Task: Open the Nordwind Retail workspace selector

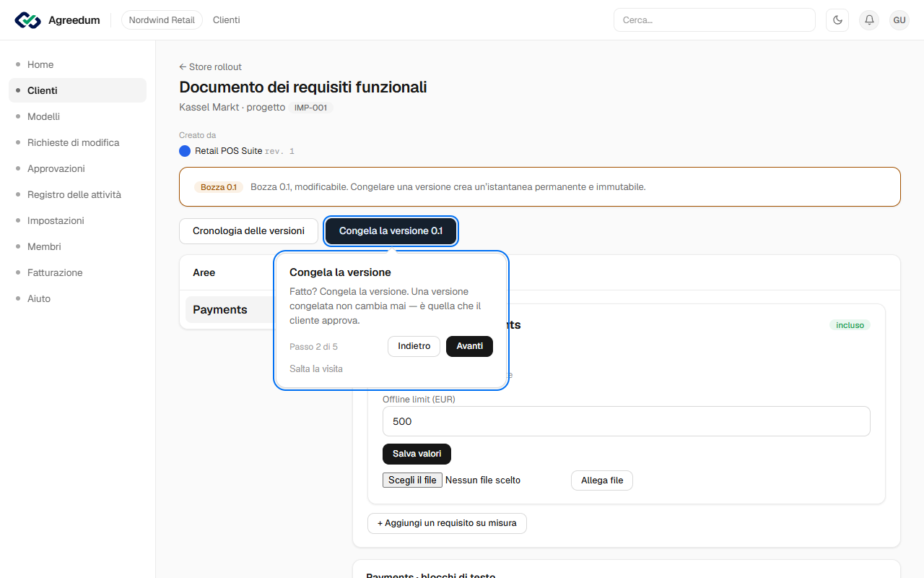Action: click(x=162, y=20)
